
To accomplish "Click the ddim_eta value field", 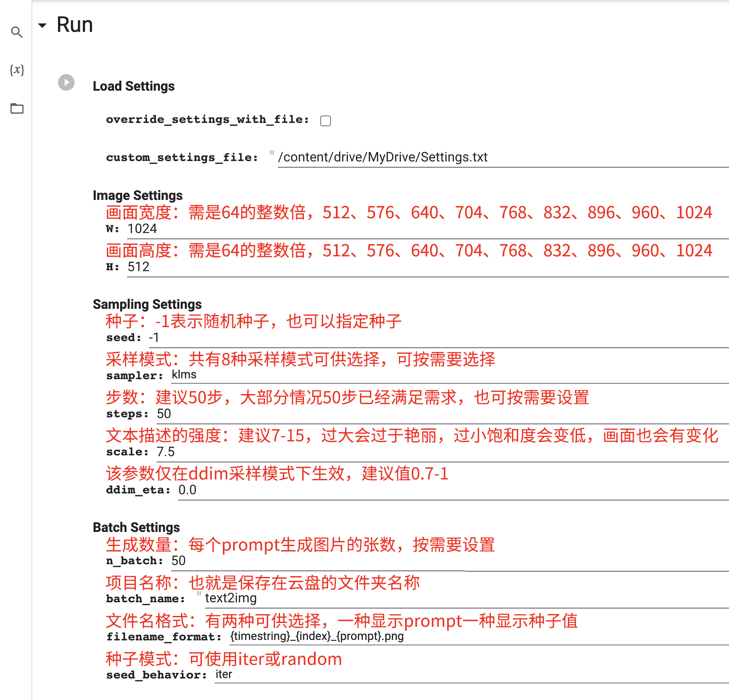I will pyautogui.click(x=454, y=490).
